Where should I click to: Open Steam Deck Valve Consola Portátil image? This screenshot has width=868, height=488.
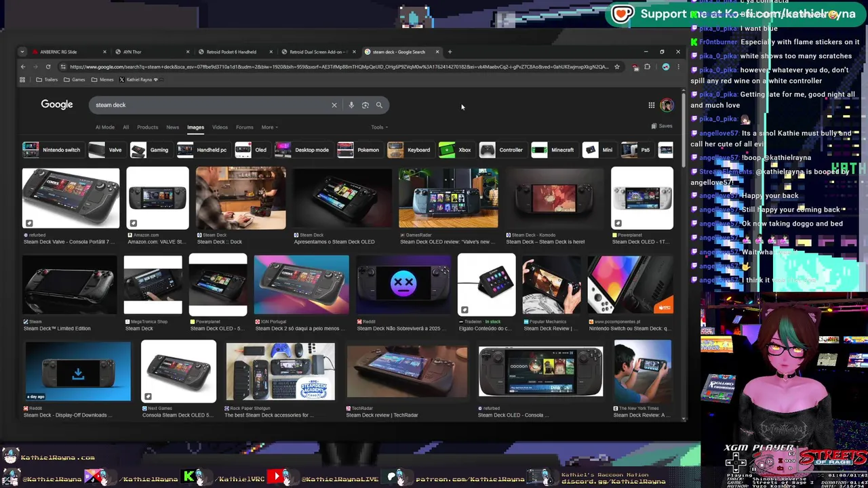[x=71, y=199]
